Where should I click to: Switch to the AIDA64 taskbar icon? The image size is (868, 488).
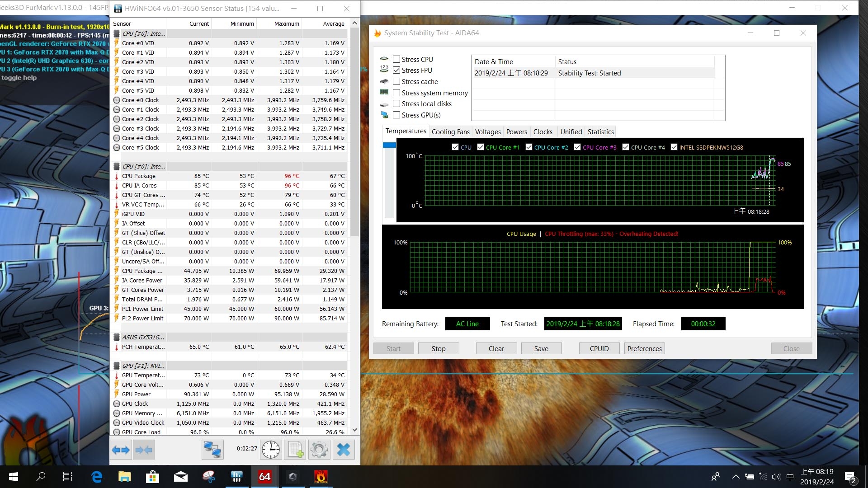(264, 477)
